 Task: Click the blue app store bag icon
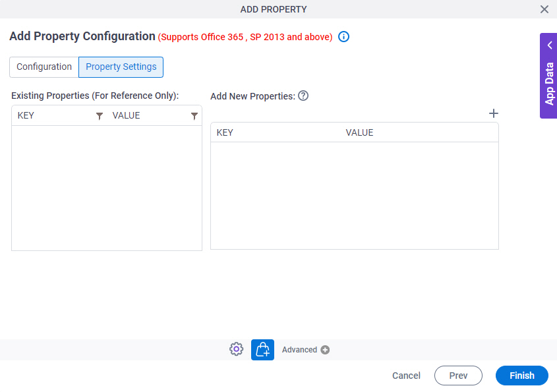point(262,349)
